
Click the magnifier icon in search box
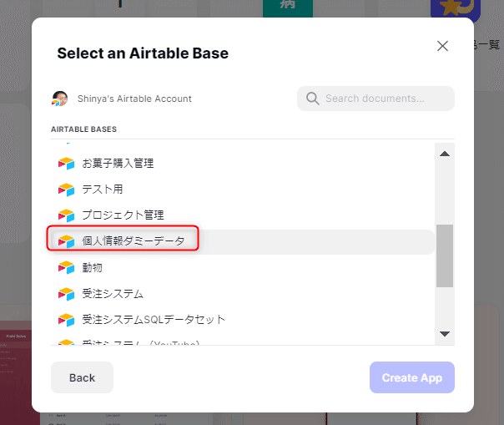point(312,99)
